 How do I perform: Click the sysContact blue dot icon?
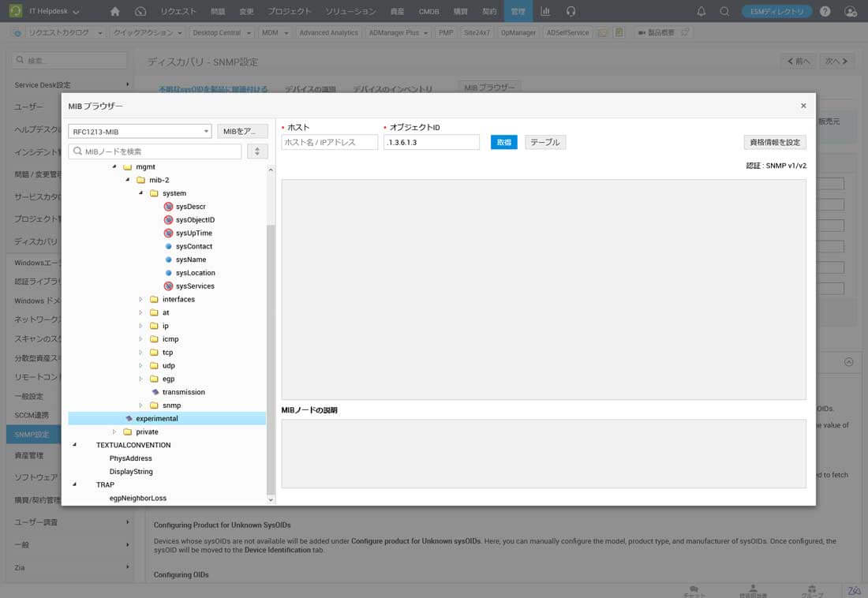pyautogui.click(x=168, y=246)
